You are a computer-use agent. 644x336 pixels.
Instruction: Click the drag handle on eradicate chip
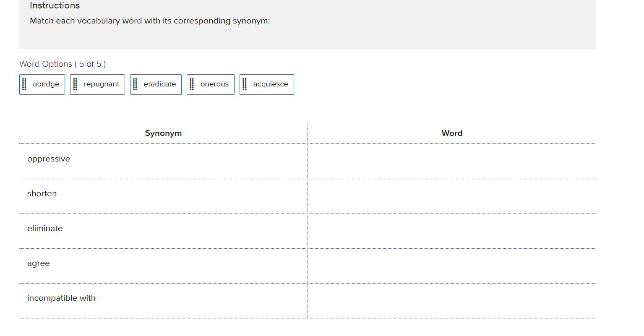[135, 84]
